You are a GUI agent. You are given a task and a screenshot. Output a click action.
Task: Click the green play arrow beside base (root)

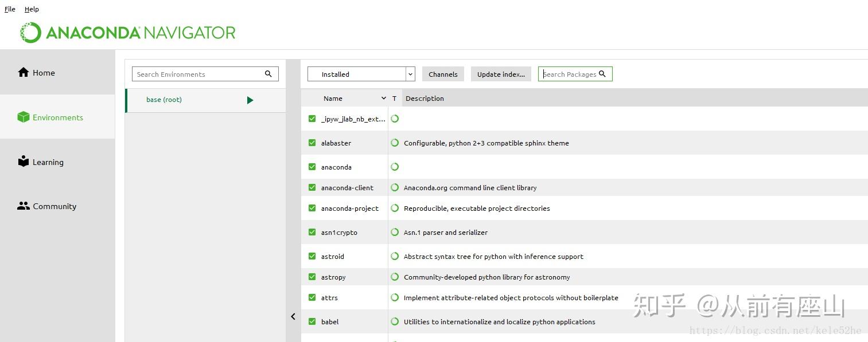click(250, 100)
